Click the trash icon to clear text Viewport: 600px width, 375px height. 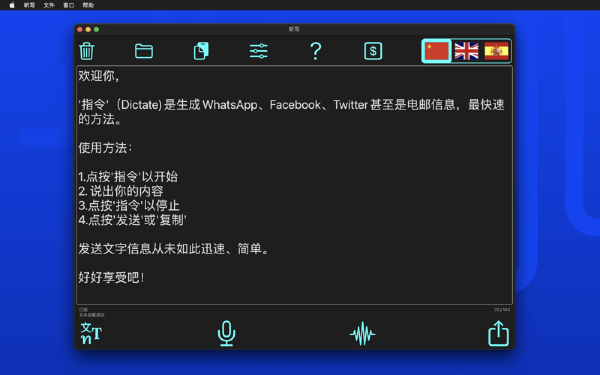pos(86,51)
